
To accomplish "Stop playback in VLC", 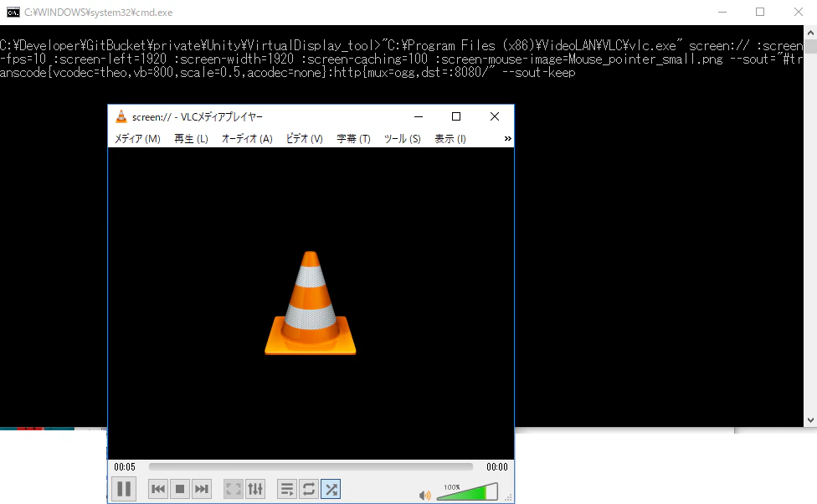I will tap(180, 489).
